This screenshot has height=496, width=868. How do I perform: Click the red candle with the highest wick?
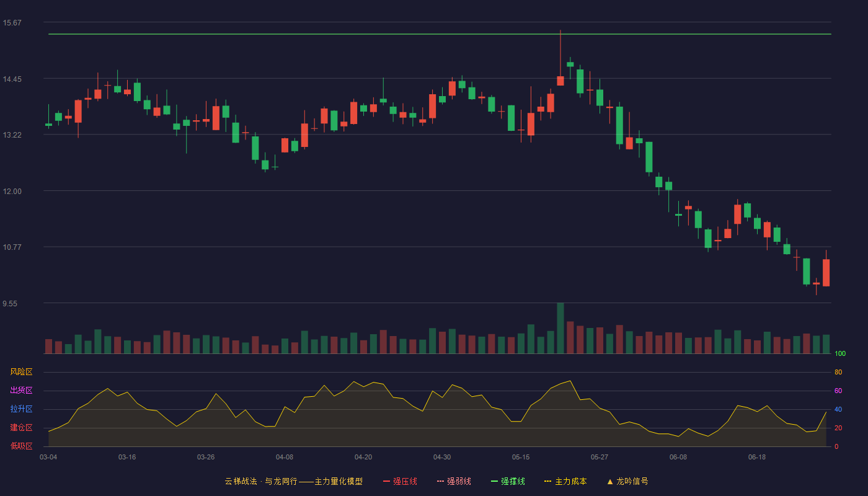pyautogui.click(x=560, y=81)
